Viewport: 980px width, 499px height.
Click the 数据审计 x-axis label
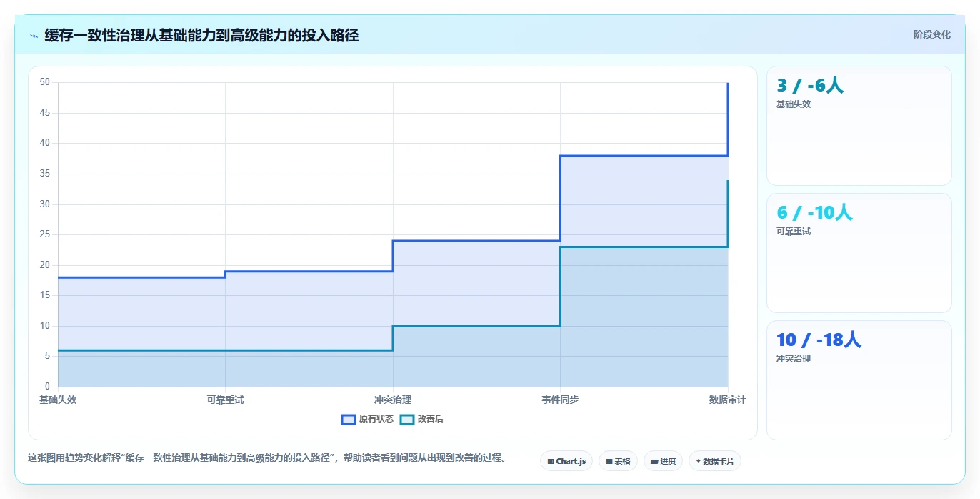[727, 400]
